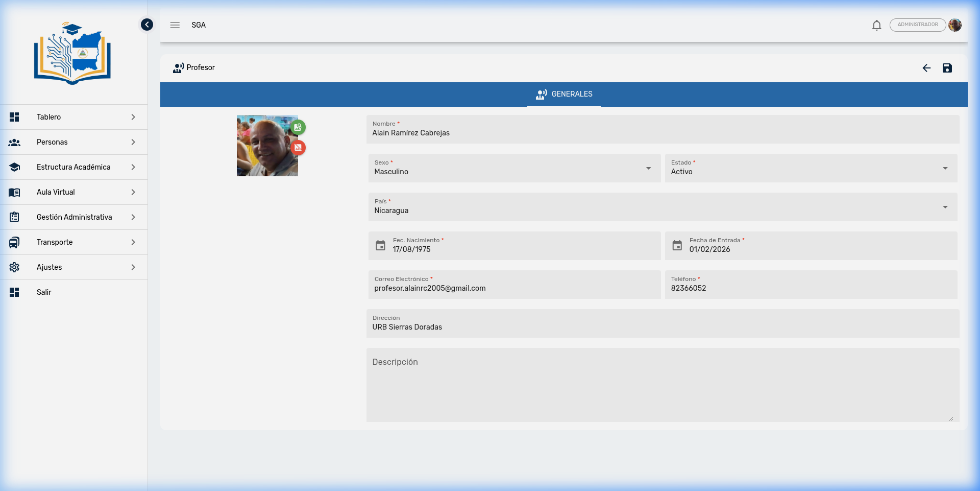Toggle the hamburger menu icon

pos(175,25)
